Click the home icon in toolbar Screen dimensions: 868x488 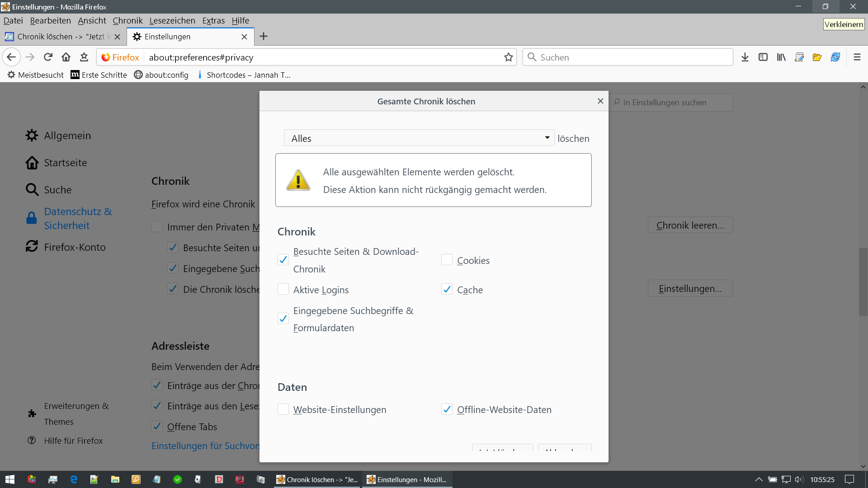tap(66, 57)
